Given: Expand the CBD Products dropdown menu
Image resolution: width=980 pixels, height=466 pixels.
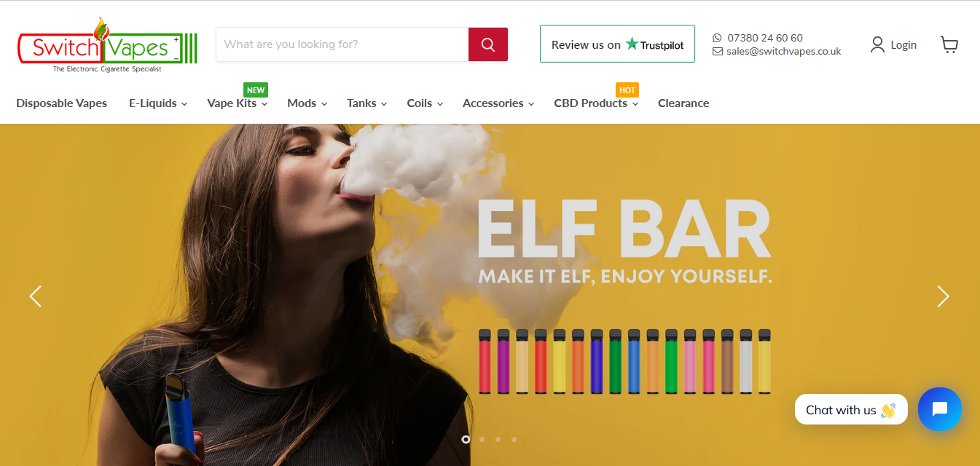Looking at the screenshot, I should (x=596, y=103).
